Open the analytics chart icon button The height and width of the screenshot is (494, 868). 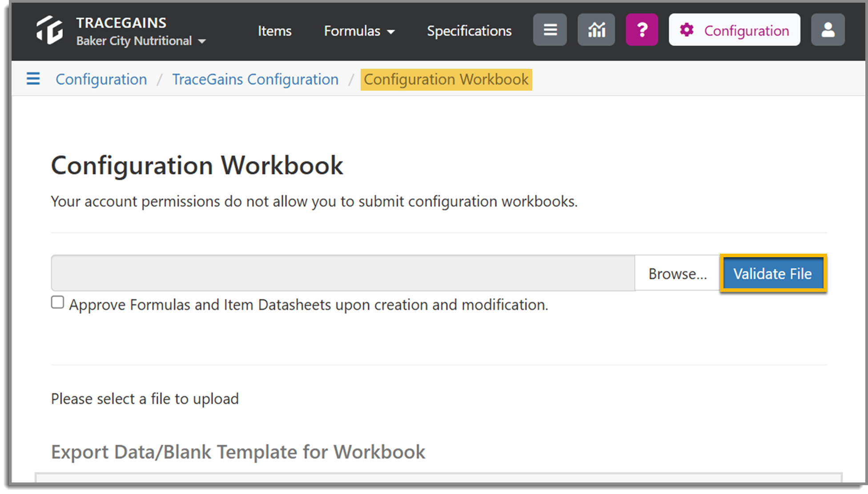pos(596,30)
